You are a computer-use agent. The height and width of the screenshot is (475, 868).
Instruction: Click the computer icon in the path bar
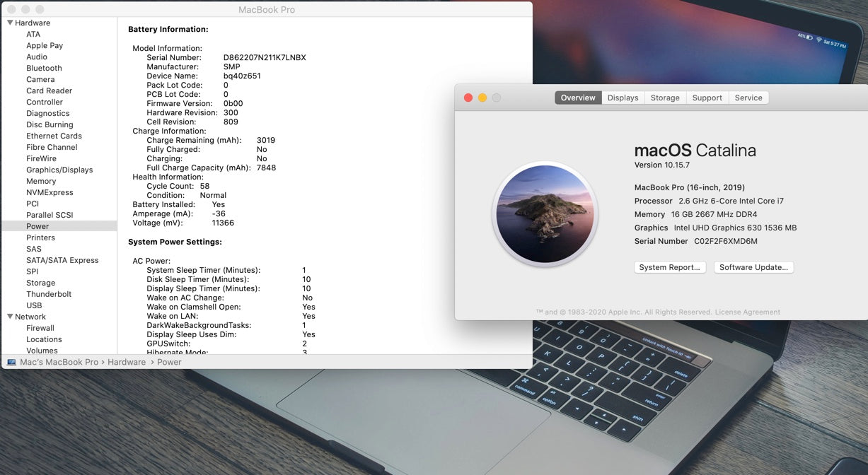[11, 362]
